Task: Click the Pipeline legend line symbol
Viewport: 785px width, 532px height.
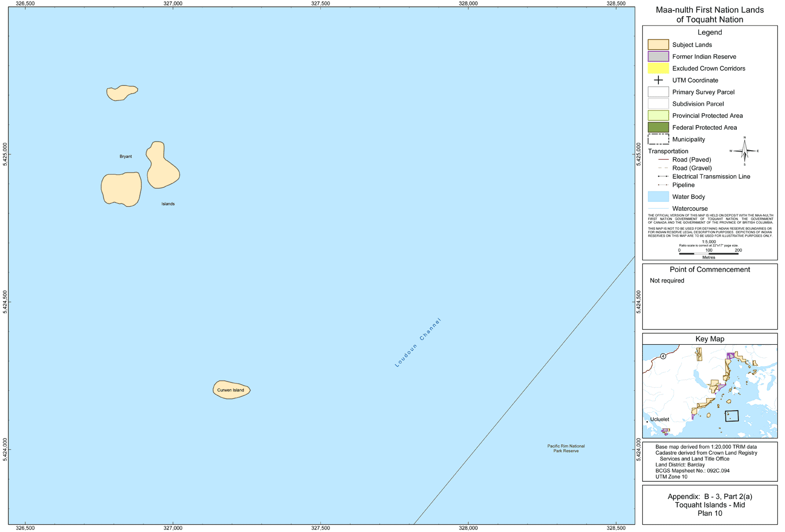Action: [x=663, y=185]
